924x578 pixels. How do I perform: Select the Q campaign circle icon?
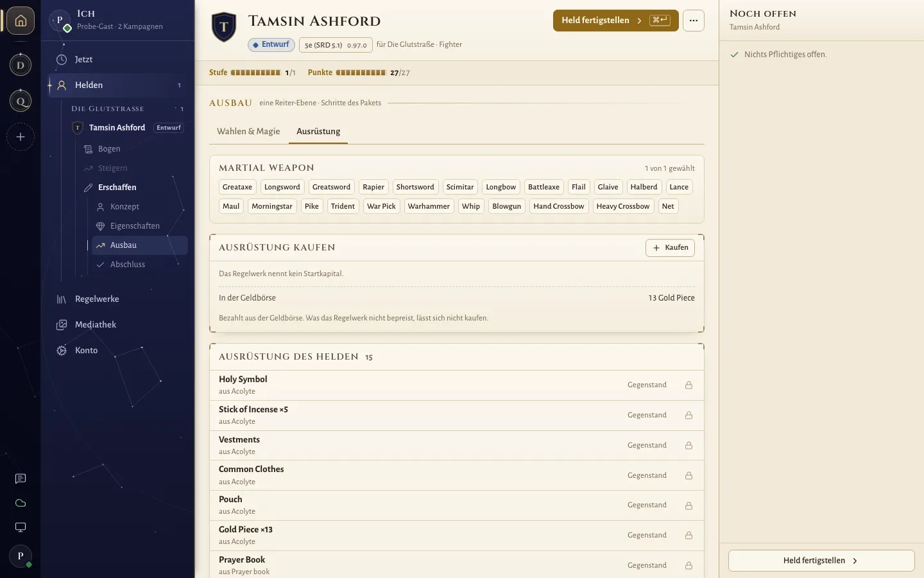click(x=21, y=101)
